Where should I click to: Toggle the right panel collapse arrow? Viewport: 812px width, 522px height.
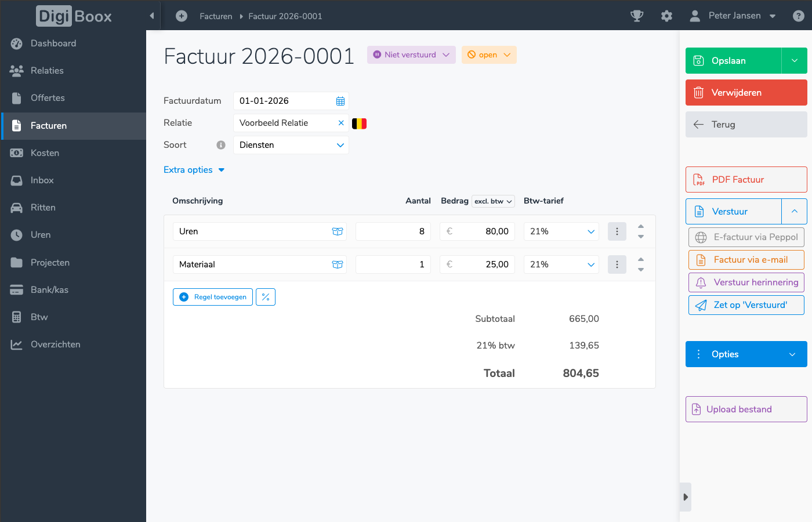pos(686,497)
